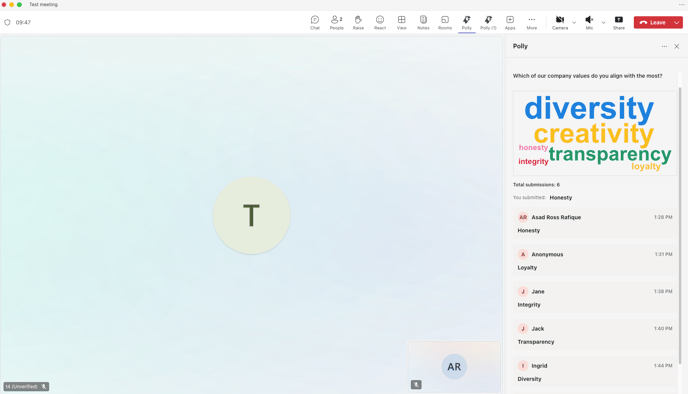Open breakout Rooms
688x394 pixels.
click(x=445, y=22)
